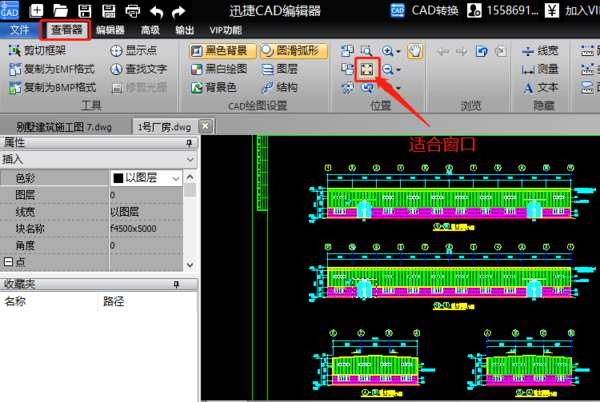Open the 别墅建筑施工图 7.dwg tab
600x402 pixels.
(x=64, y=127)
